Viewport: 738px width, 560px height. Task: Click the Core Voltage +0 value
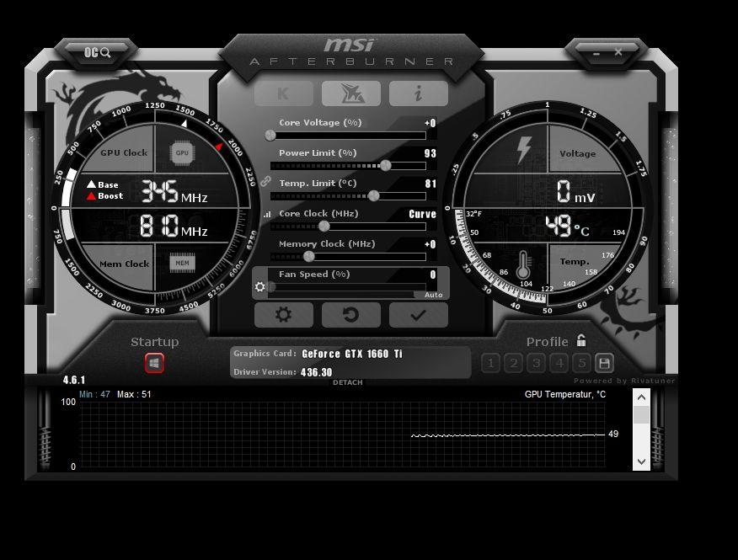(430, 123)
